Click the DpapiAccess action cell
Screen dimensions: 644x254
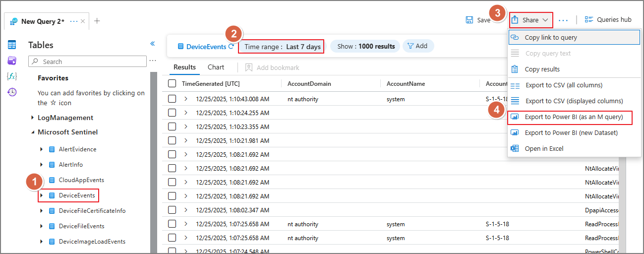pos(602,210)
